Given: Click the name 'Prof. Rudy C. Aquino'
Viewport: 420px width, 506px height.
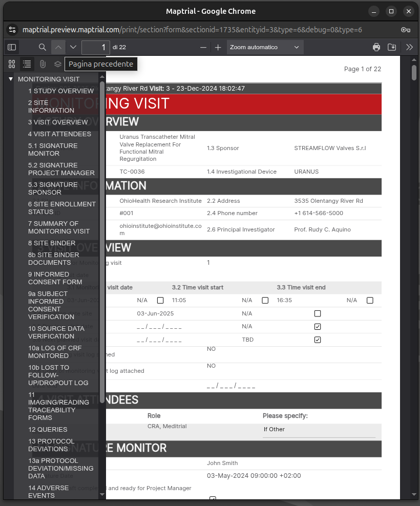Looking at the screenshot, I should 323,230.
